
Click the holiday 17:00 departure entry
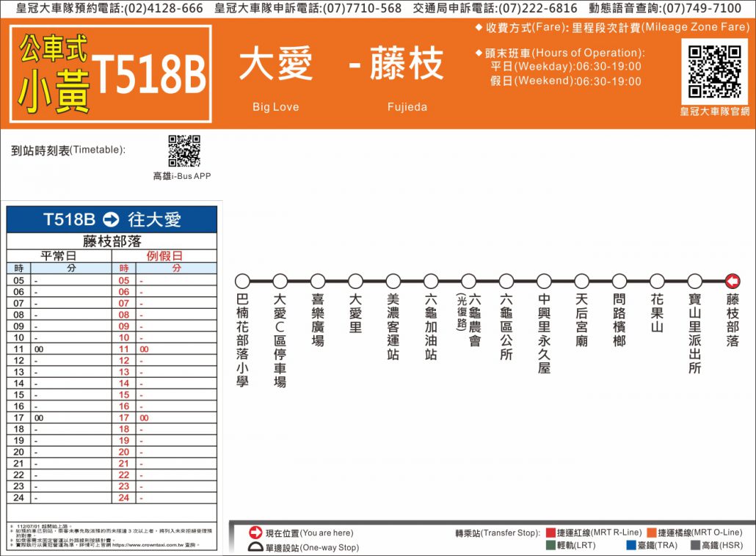[145, 417]
